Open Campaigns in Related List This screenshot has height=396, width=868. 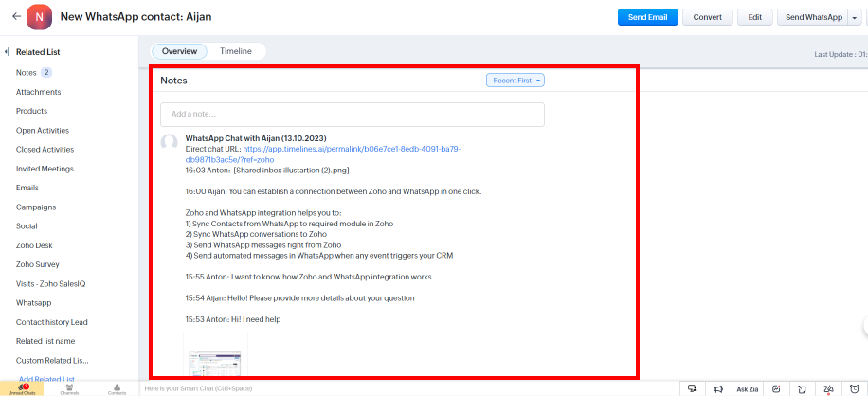[36, 207]
